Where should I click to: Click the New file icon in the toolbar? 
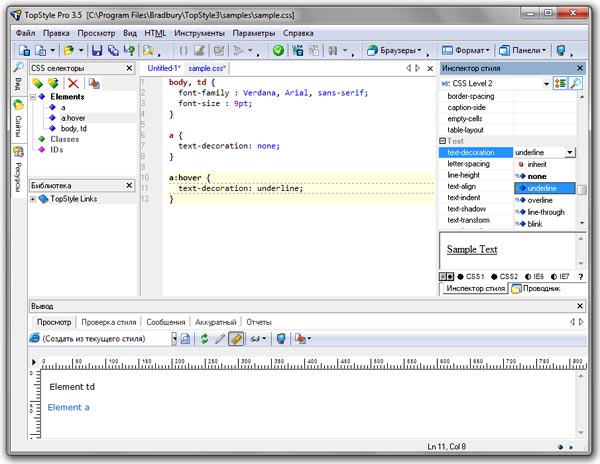pyautogui.click(x=24, y=50)
